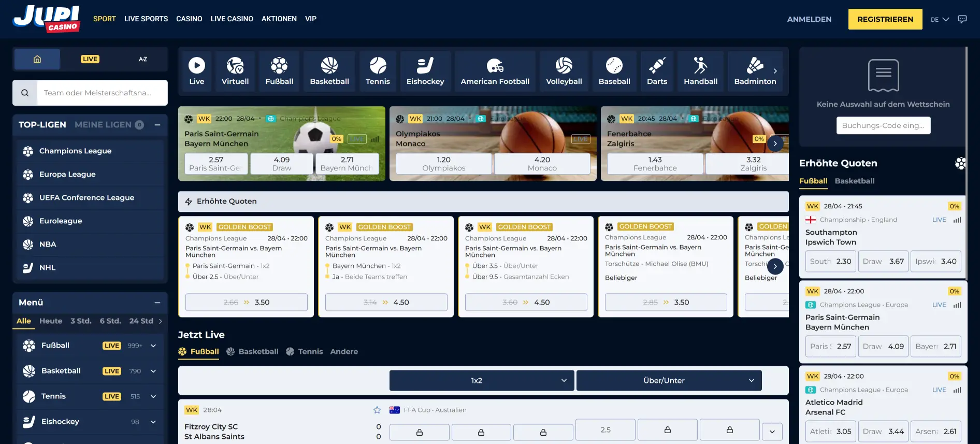This screenshot has width=980, height=444.
Task: Open the DE language dropdown
Action: (940, 19)
